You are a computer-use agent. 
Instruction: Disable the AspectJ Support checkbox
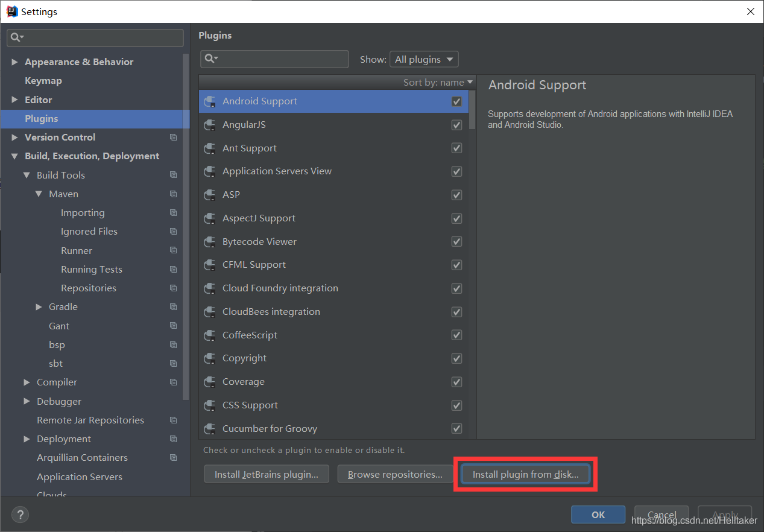(x=457, y=218)
